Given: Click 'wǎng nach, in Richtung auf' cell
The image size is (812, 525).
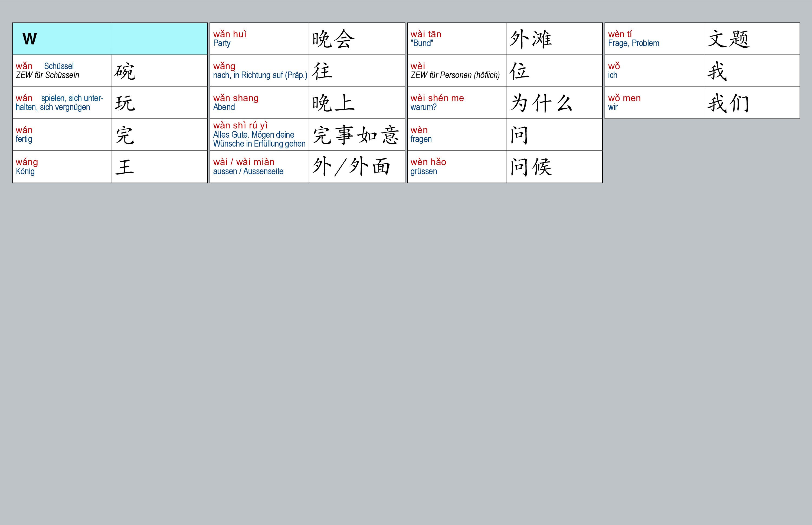Looking at the screenshot, I should [259, 71].
